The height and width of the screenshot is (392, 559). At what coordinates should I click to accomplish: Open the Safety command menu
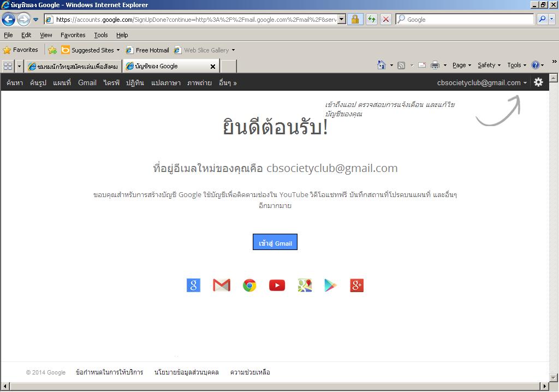[489, 65]
